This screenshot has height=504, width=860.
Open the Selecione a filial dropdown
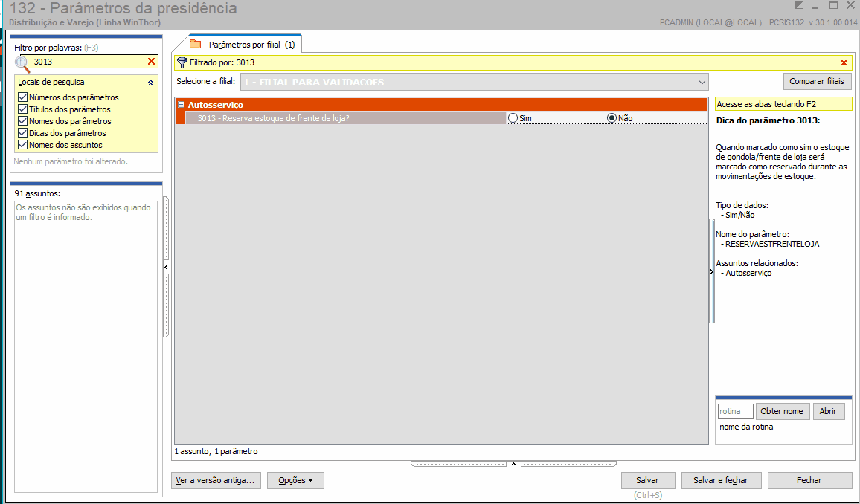coord(702,83)
